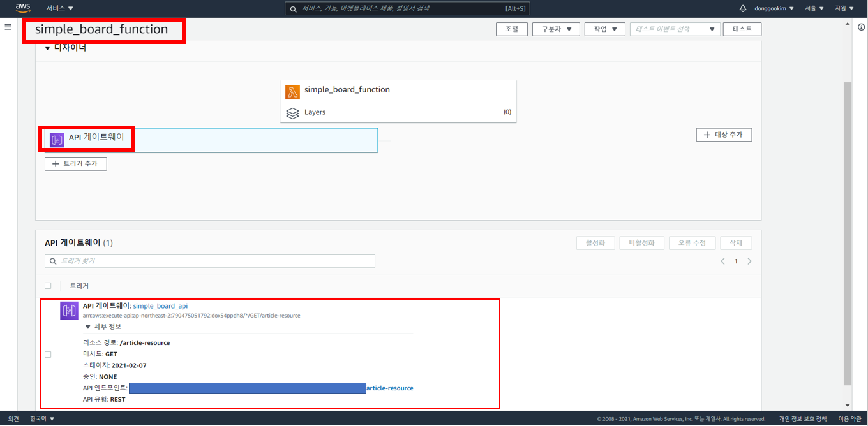Viewport: 868px width, 426px height.
Task: Click page number 1 in pagination
Action: [x=736, y=261]
